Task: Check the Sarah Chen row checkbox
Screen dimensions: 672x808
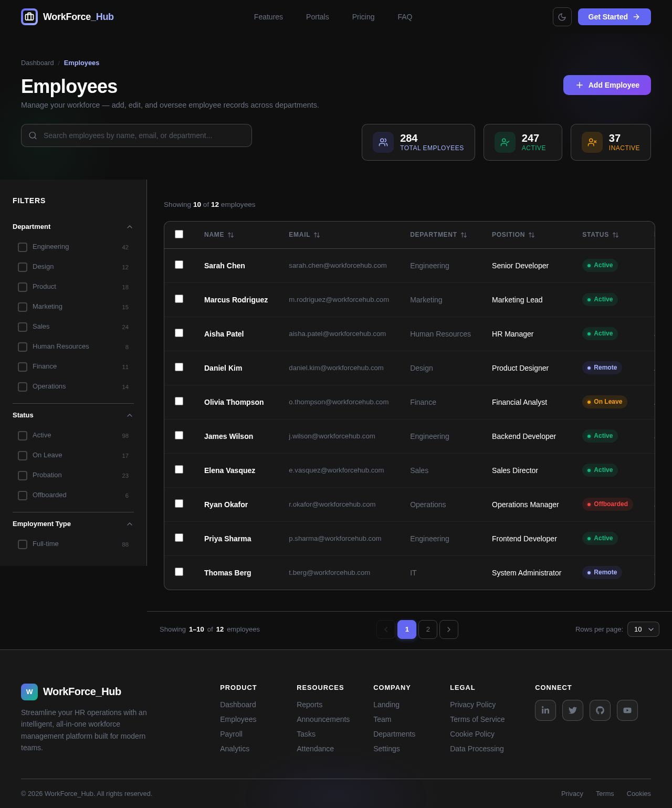Action: tap(179, 265)
